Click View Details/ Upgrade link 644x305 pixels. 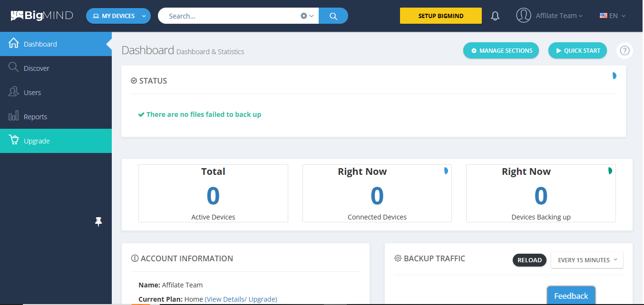tap(241, 299)
